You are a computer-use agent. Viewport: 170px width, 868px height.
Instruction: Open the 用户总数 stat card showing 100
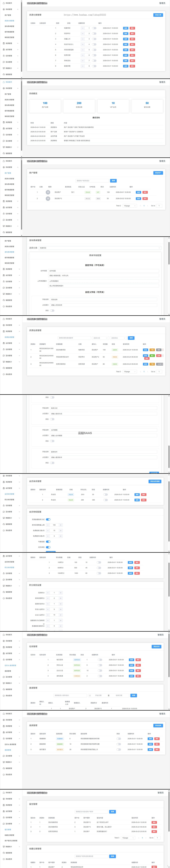pos(45,106)
